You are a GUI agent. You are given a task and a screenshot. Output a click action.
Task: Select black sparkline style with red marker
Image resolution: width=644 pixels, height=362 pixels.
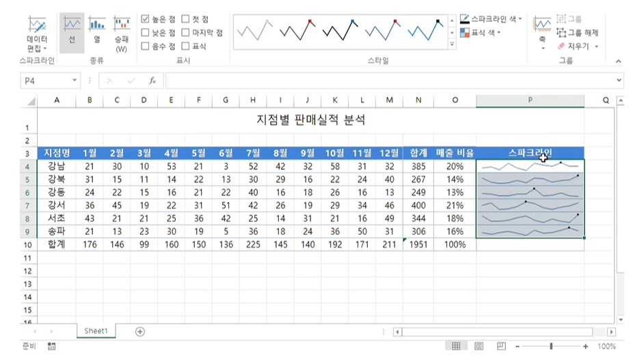click(298, 31)
